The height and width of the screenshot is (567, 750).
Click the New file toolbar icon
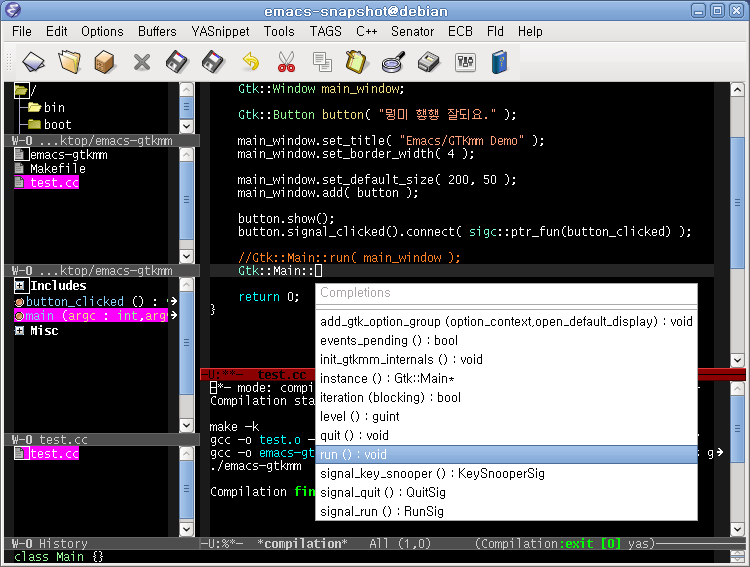33,62
